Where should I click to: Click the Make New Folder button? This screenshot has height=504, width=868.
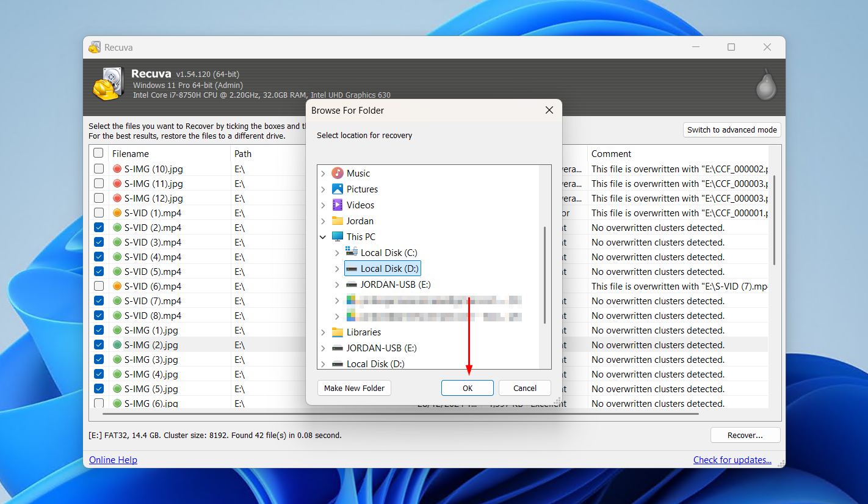pyautogui.click(x=355, y=388)
